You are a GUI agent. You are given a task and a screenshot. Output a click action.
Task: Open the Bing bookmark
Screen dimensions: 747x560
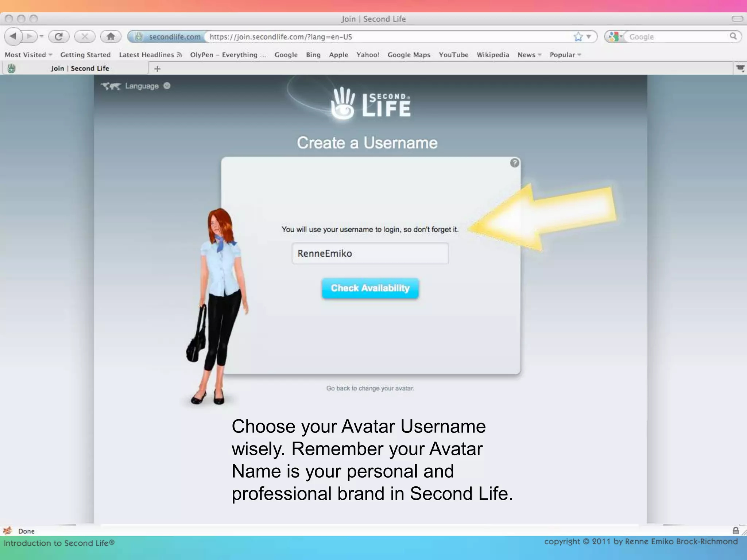click(x=313, y=55)
